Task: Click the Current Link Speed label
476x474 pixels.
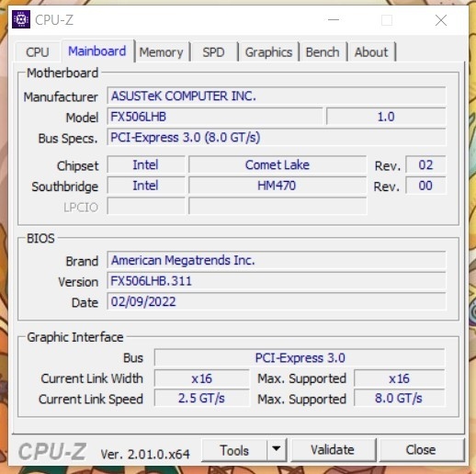Action: pos(91,400)
